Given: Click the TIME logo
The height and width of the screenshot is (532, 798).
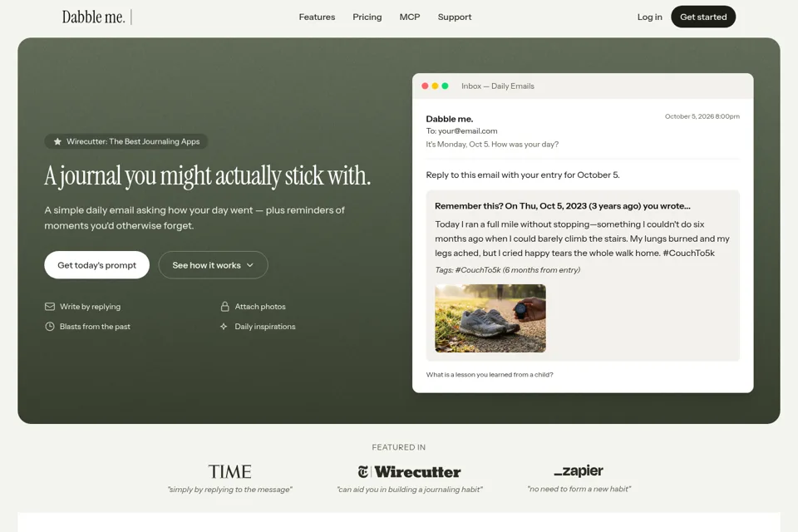Looking at the screenshot, I should 229,471.
